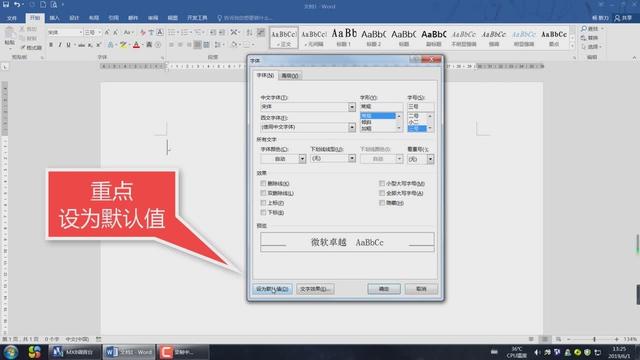Select highlighted Regular (常规) in style list
640x360 pixels.
point(378,116)
